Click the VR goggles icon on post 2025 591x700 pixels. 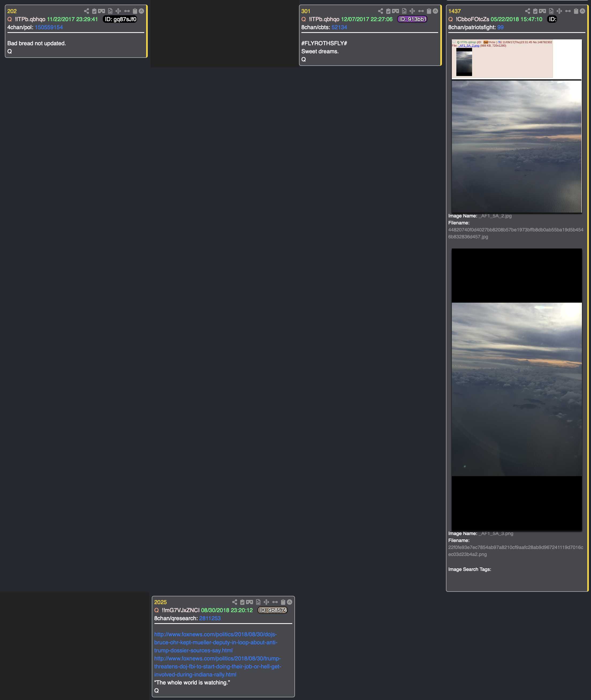[250, 602]
